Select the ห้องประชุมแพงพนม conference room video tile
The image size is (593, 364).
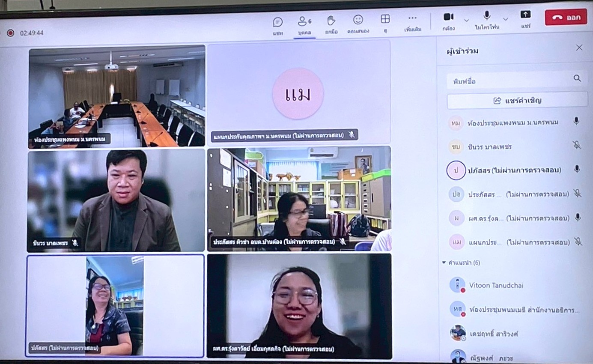[116, 96]
